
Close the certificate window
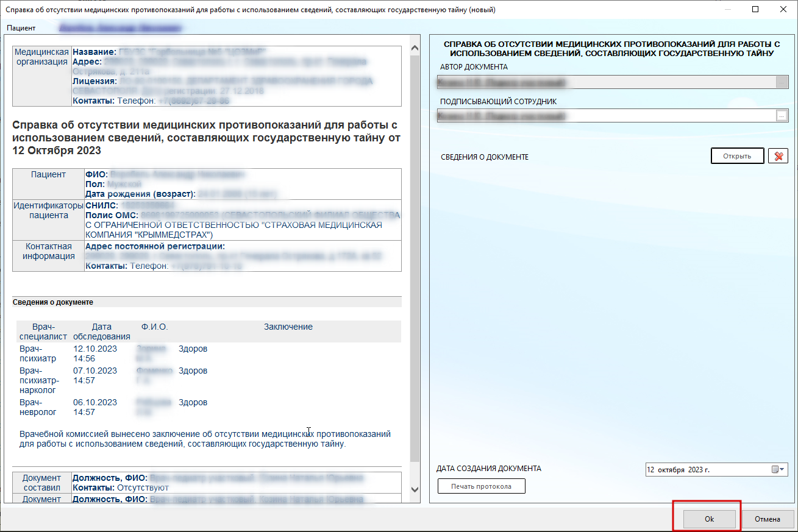[783, 10]
